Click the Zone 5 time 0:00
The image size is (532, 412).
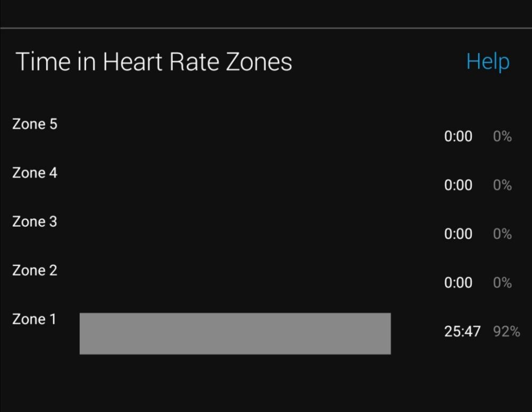(458, 136)
